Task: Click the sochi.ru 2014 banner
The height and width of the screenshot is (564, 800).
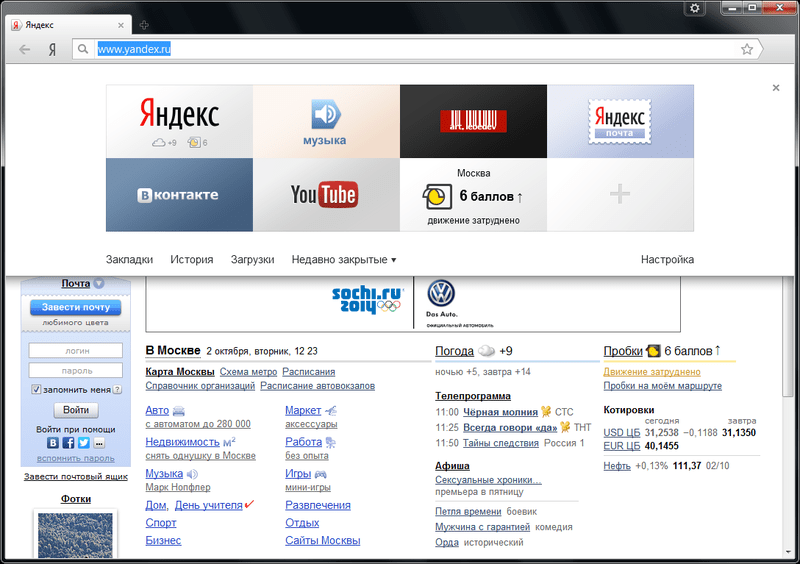Action: (366, 300)
